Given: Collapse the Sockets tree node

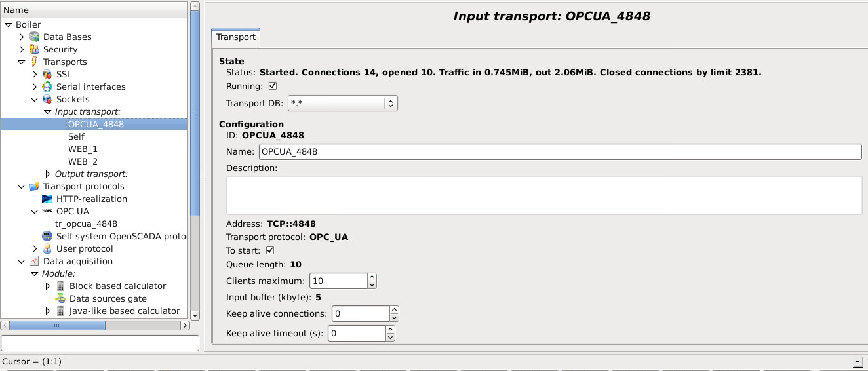Looking at the screenshot, I should [x=35, y=100].
